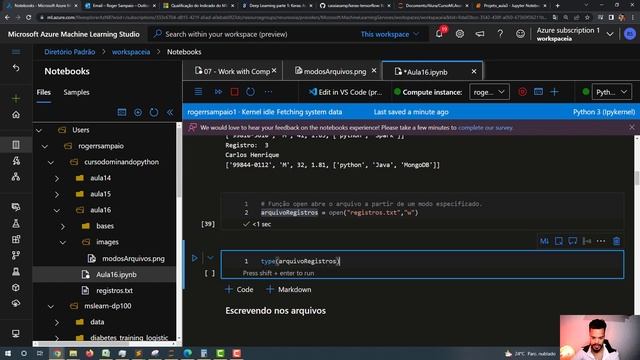This screenshot has width=640, height=360.
Task: Open cell more options ellipsis
Action: [601, 241]
